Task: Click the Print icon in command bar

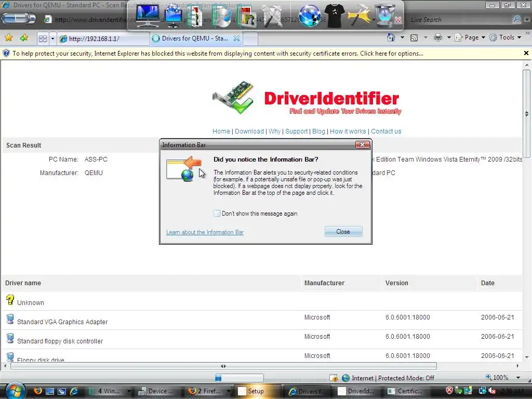Action: tap(438, 37)
